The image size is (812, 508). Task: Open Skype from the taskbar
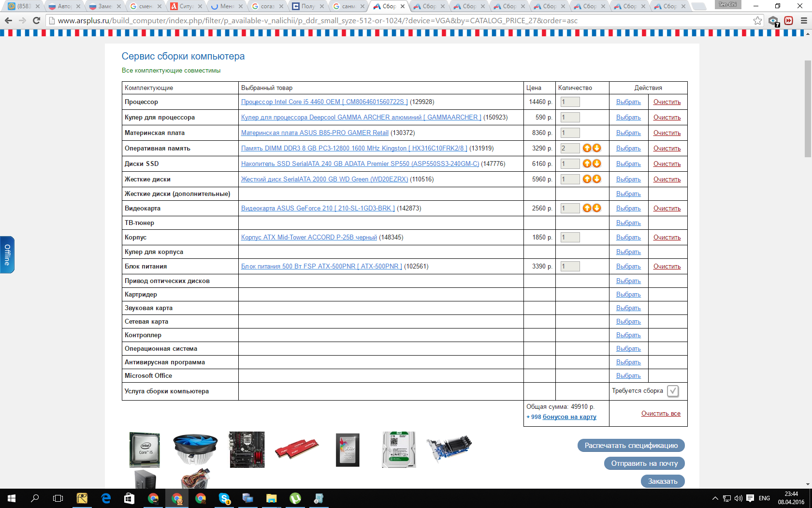pos(224,498)
